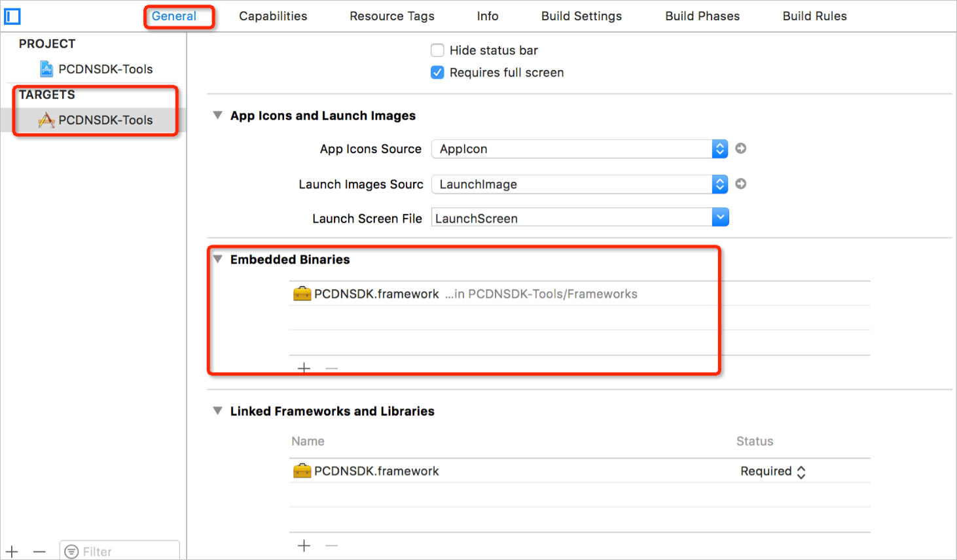Screen dimensions: 957x560
Task: Click the arrow icon beside App Icons Source
Action: click(x=740, y=149)
